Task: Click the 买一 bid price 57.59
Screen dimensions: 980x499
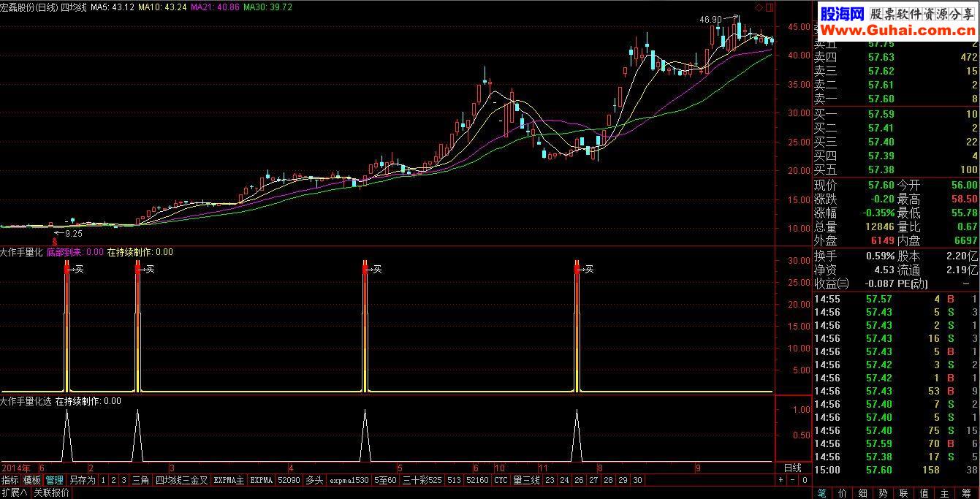Action: coord(880,114)
